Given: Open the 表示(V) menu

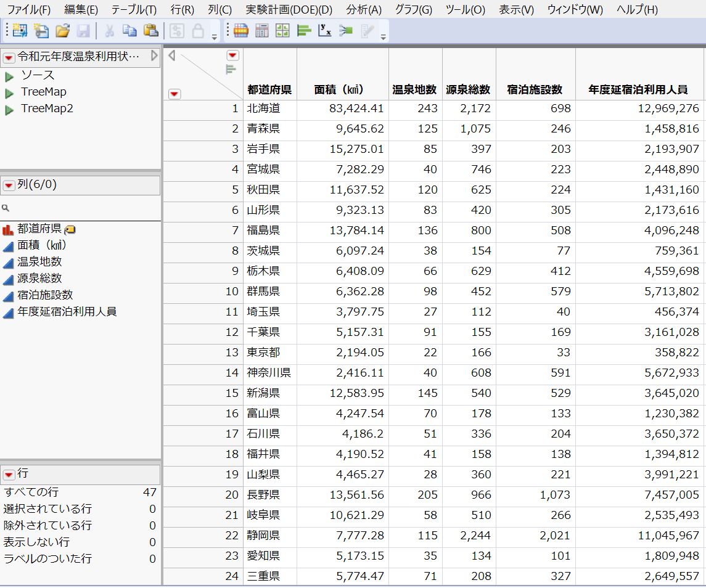Looking at the screenshot, I should [517, 9].
